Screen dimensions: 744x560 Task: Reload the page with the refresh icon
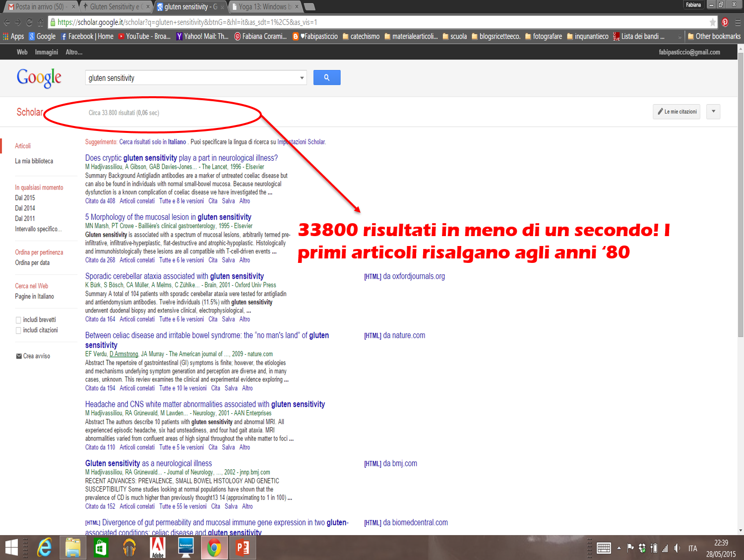tap(29, 22)
